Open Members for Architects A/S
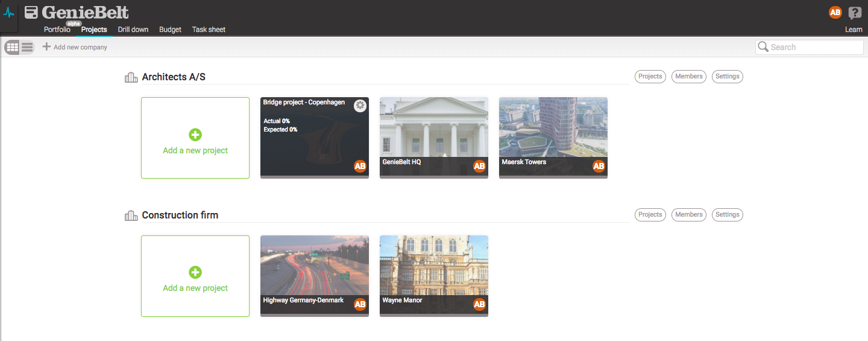This screenshot has height=341, width=868. pos(689,77)
